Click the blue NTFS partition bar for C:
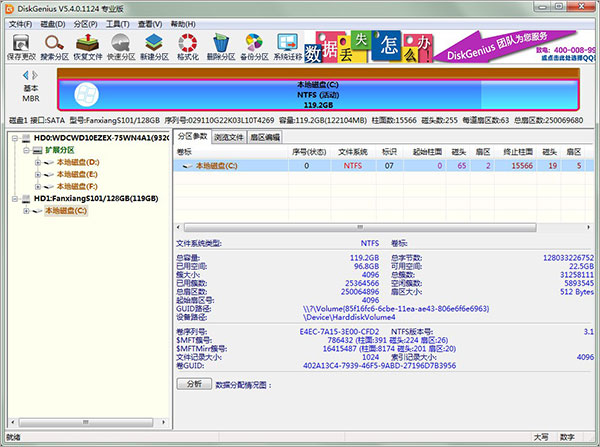Viewport: 600px width, 447px height. [x=316, y=94]
